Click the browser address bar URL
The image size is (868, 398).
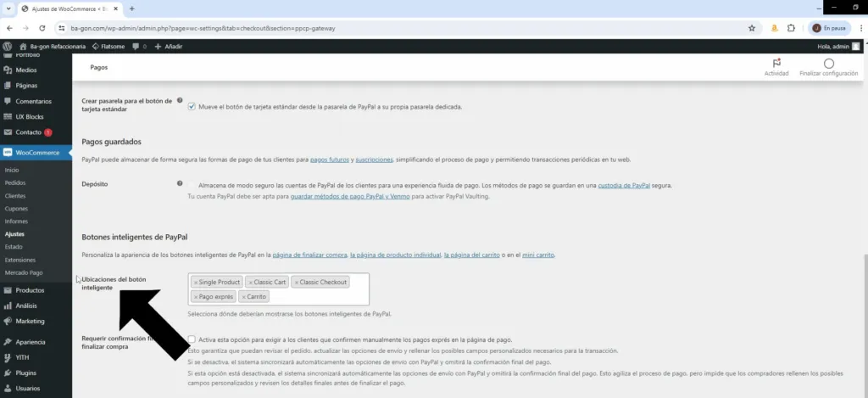click(203, 28)
